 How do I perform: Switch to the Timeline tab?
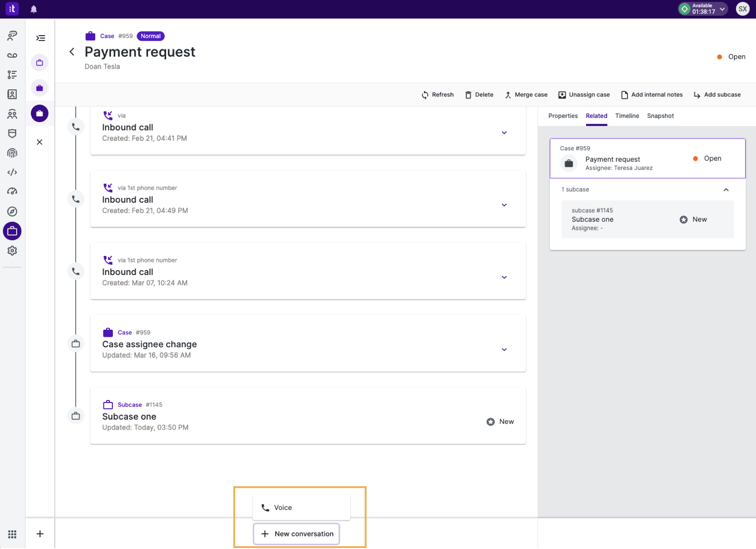[627, 116]
